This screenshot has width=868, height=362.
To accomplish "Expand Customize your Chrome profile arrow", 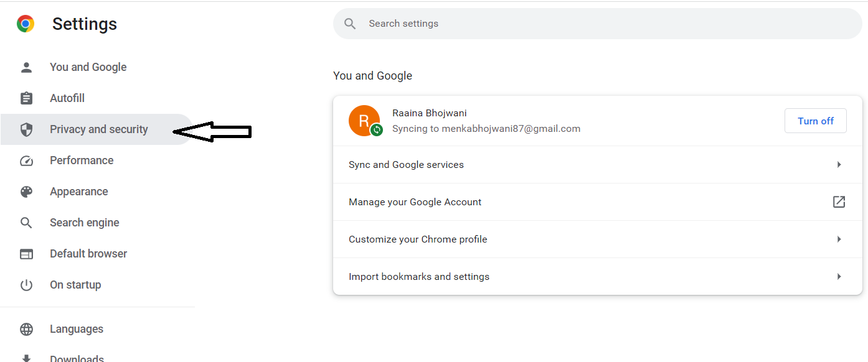I will (x=839, y=239).
